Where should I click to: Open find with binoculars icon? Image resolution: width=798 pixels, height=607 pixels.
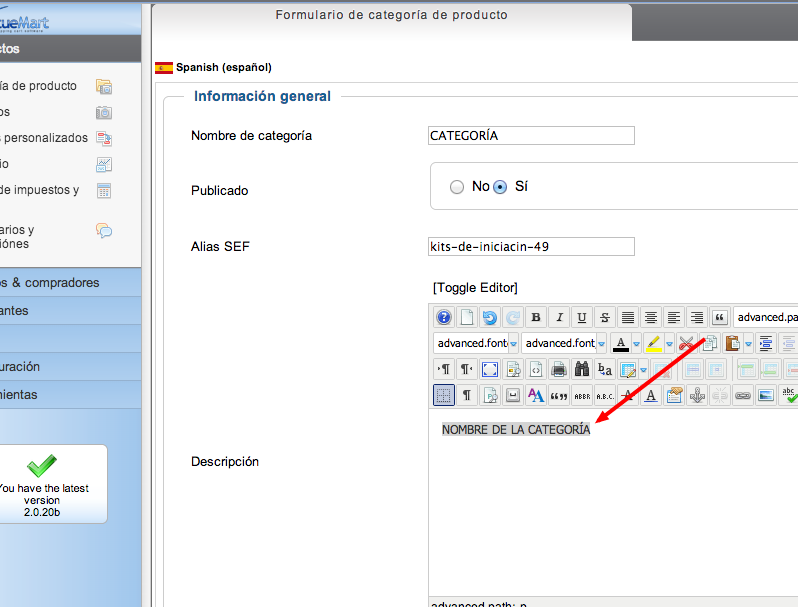pos(582,369)
